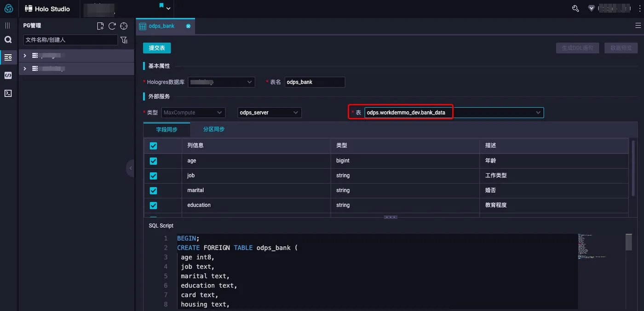Uncheck the age column checkbox

point(153,161)
